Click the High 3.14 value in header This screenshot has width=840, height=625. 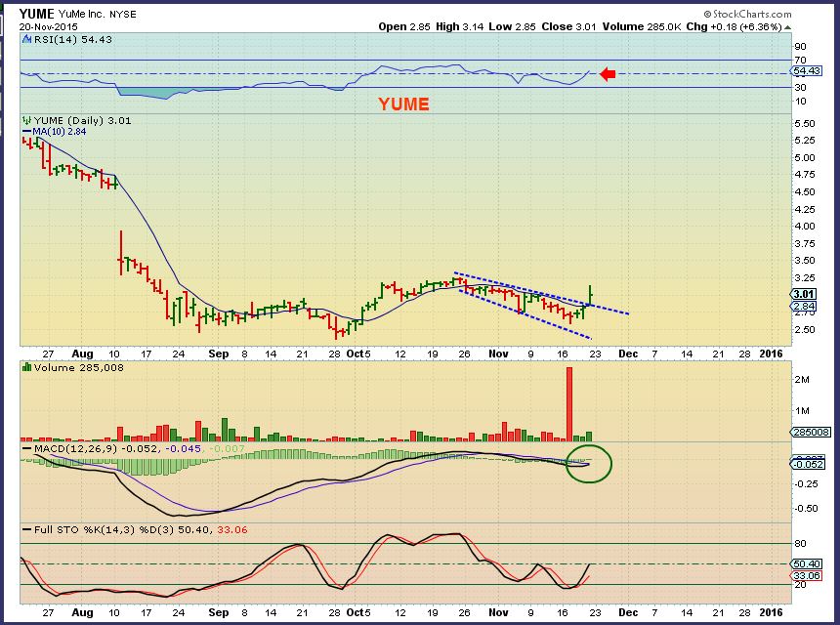point(459,26)
